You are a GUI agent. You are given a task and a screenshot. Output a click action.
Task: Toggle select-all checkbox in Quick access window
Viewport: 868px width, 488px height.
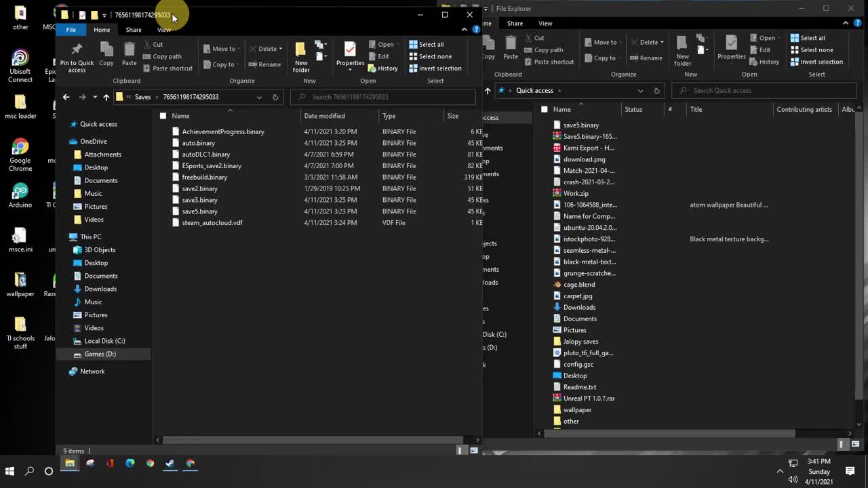click(544, 109)
